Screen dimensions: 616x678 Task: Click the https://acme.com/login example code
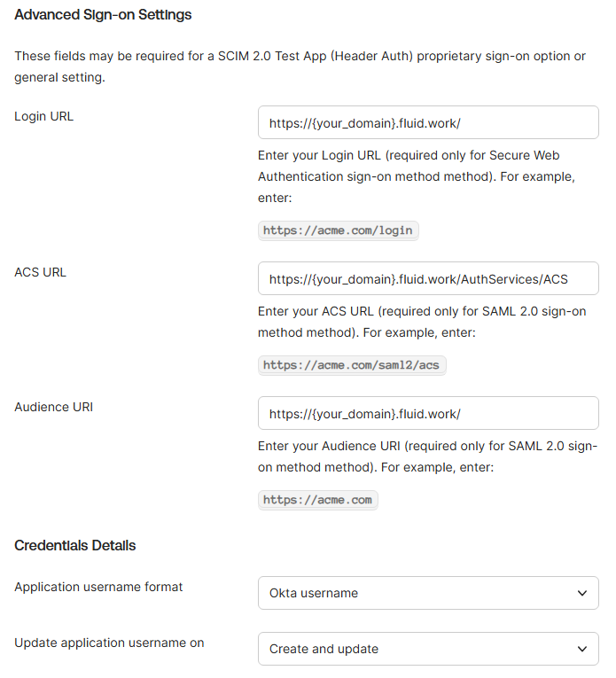tap(338, 230)
